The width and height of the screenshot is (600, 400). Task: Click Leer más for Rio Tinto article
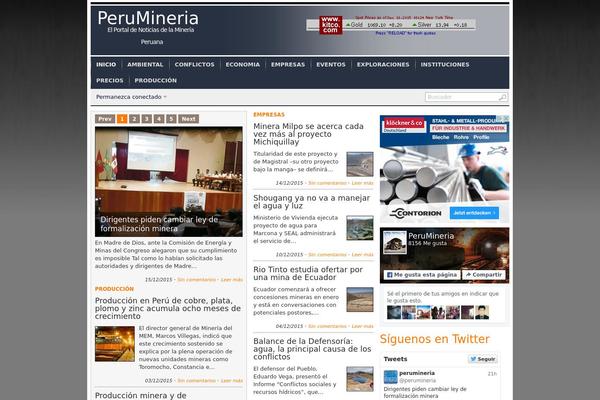[362, 326]
